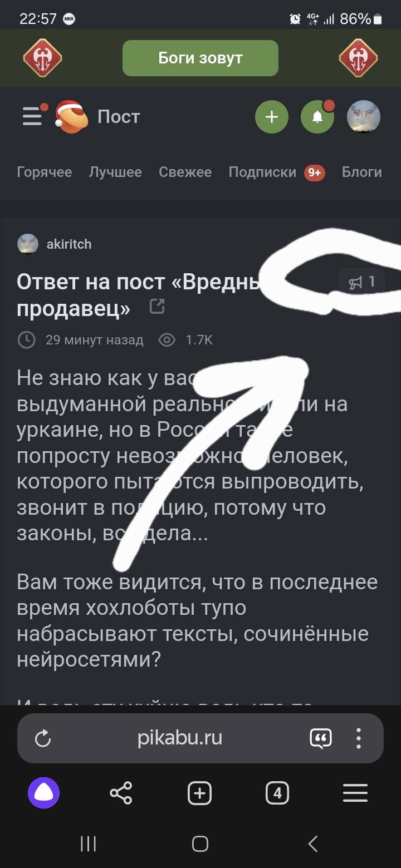Open the browser bottom hamburger menu
The height and width of the screenshot is (868, 401).
point(355,793)
